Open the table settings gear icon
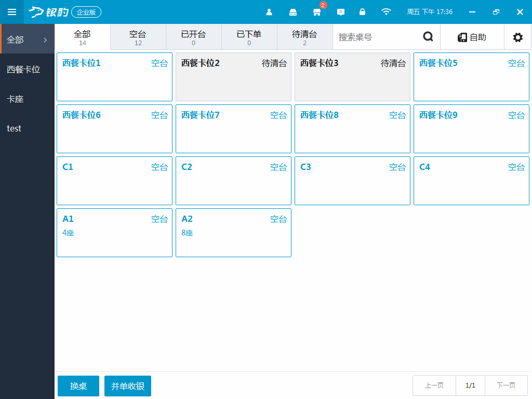532x399 pixels. point(518,37)
